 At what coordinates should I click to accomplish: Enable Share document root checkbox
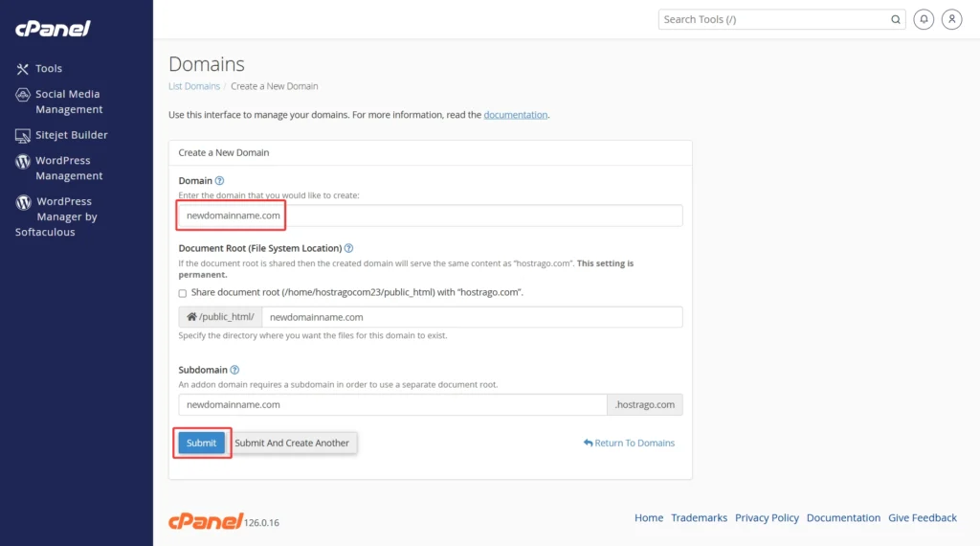(x=183, y=293)
